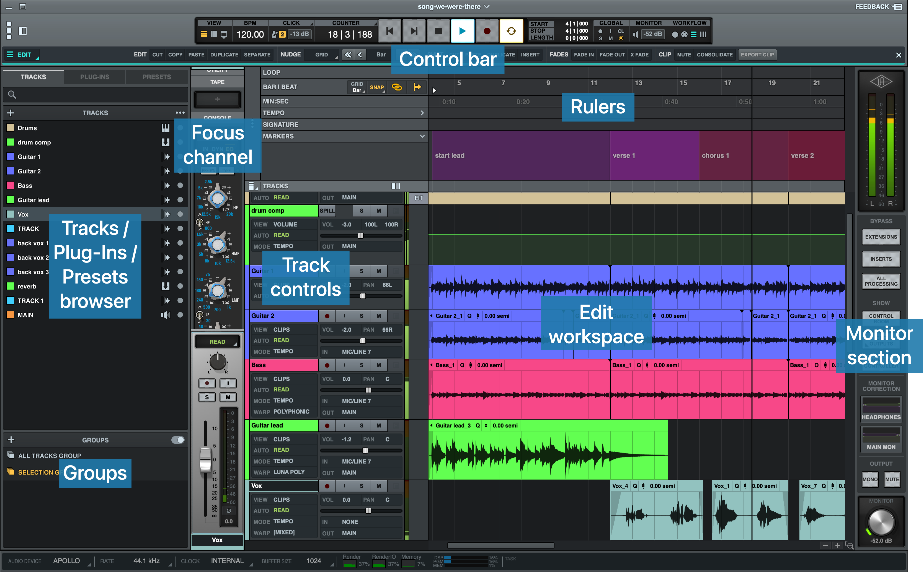Toggle input monitor on Guitar lead track
This screenshot has height=572, width=924.
coord(344,426)
